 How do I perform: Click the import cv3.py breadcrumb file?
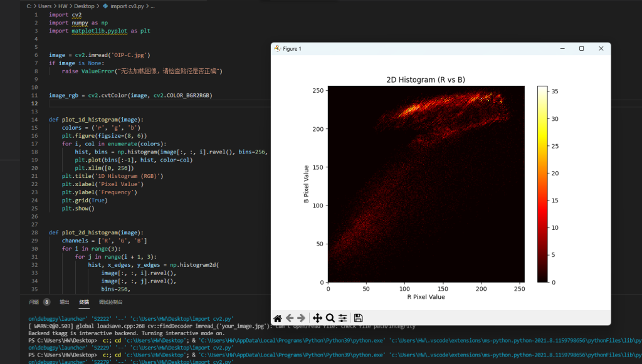[x=127, y=6]
